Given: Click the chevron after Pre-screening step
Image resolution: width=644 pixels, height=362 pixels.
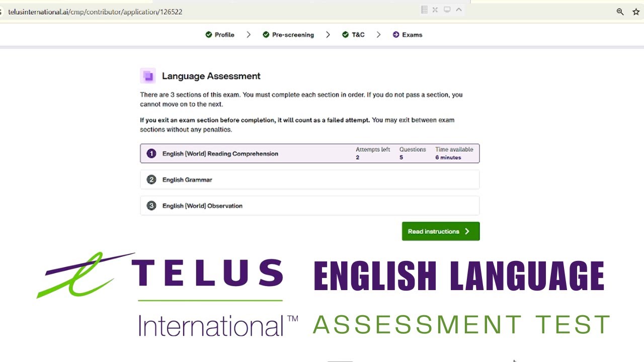Looking at the screenshot, I should [328, 35].
